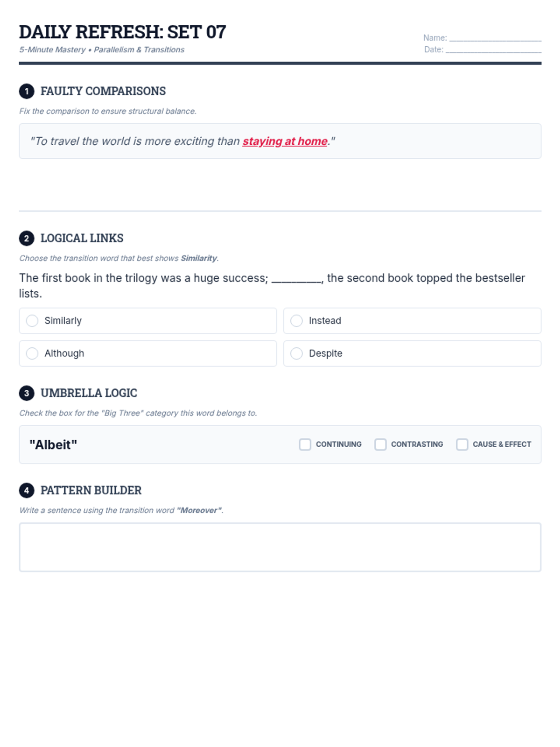Select the Similarly radio option
This screenshot has width=560, height=747.
[32, 321]
